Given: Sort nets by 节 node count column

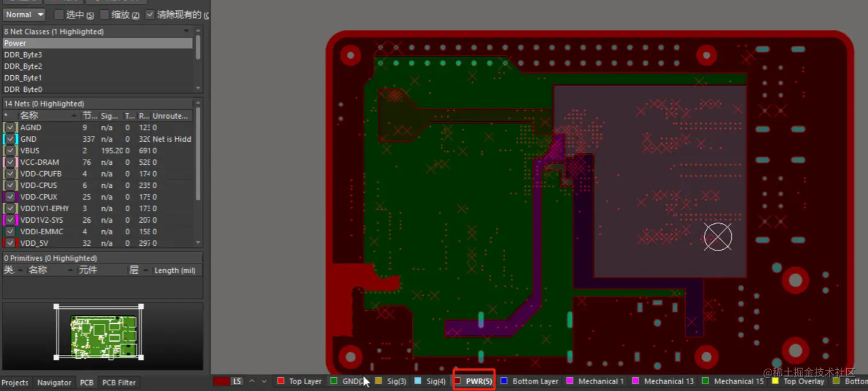Looking at the screenshot, I should [x=89, y=115].
